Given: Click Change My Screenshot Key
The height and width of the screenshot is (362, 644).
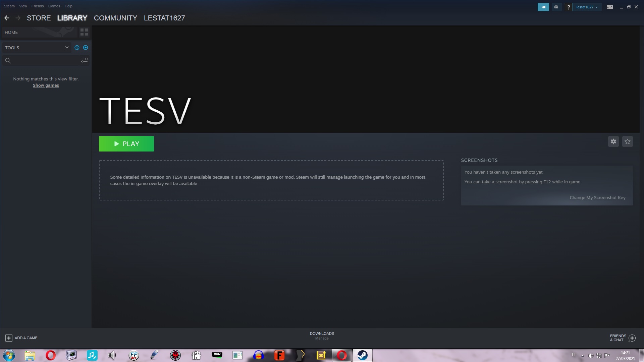Looking at the screenshot, I should [597, 198].
